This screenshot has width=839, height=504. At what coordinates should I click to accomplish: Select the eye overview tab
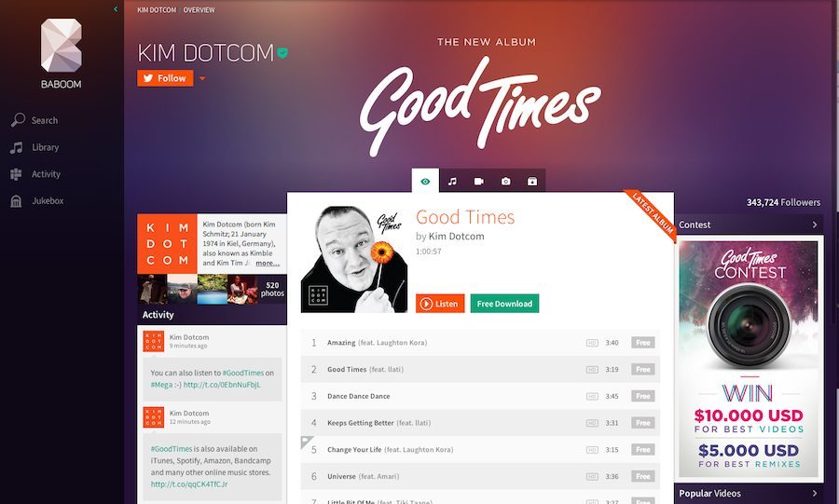[425, 181]
